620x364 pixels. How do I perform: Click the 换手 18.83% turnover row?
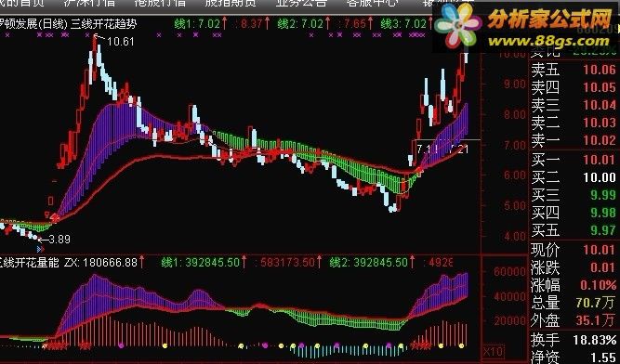[x=574, y=340]
